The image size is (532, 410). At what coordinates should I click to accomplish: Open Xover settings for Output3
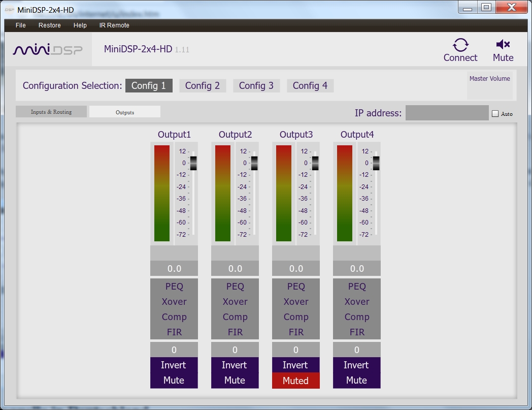[296, 302]
